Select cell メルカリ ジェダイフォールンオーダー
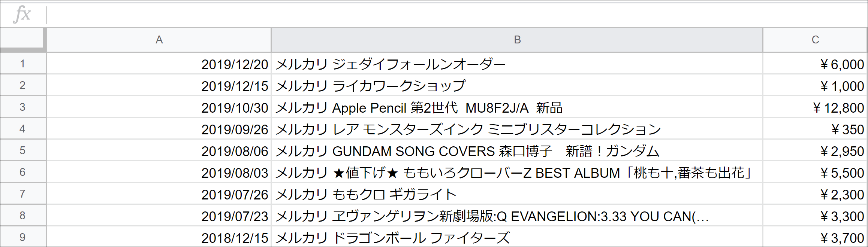The width and height of the screenshot is (868, 247). [517, 64]
